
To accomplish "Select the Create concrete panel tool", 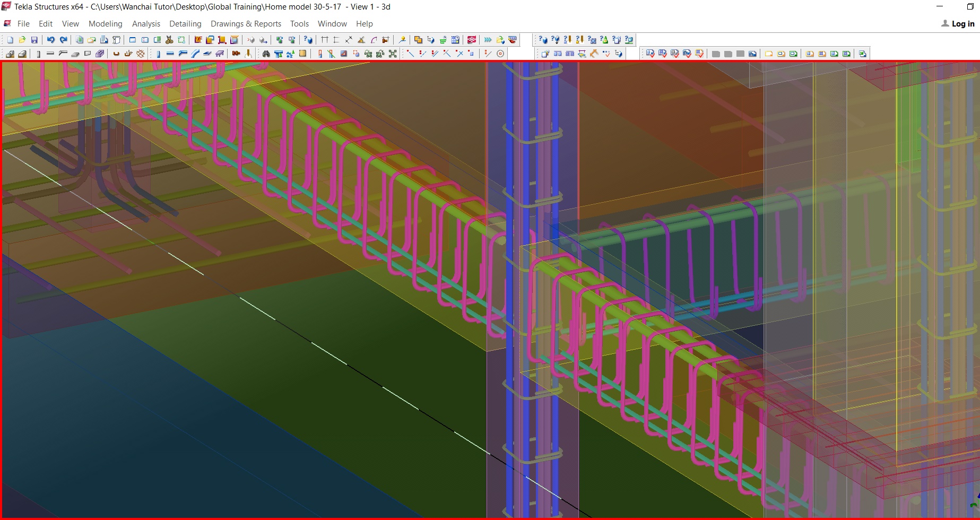I will pyautogui.click(x=88, y=54).
